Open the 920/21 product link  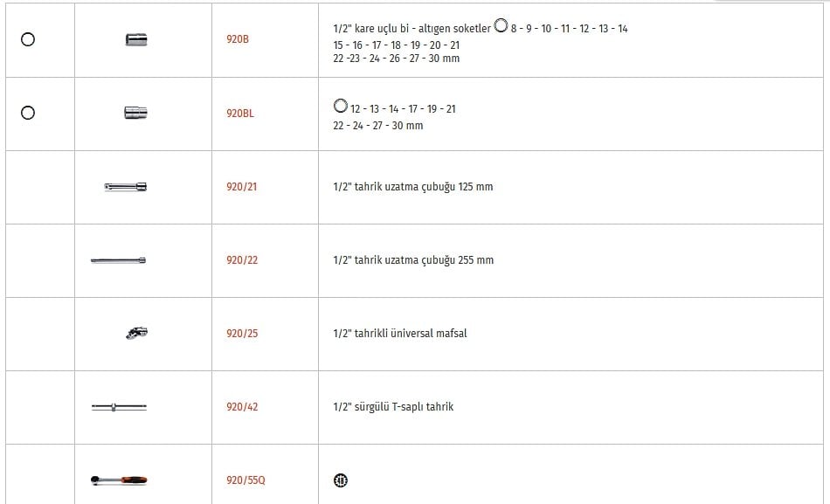tap(241, 187)
